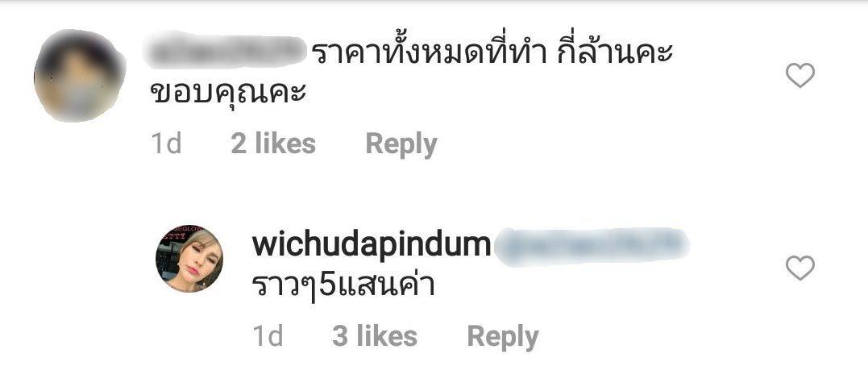The image size is (868, 391).
Task: Select the 1d timestamp under first comment
Action: (x=166, y=144)
